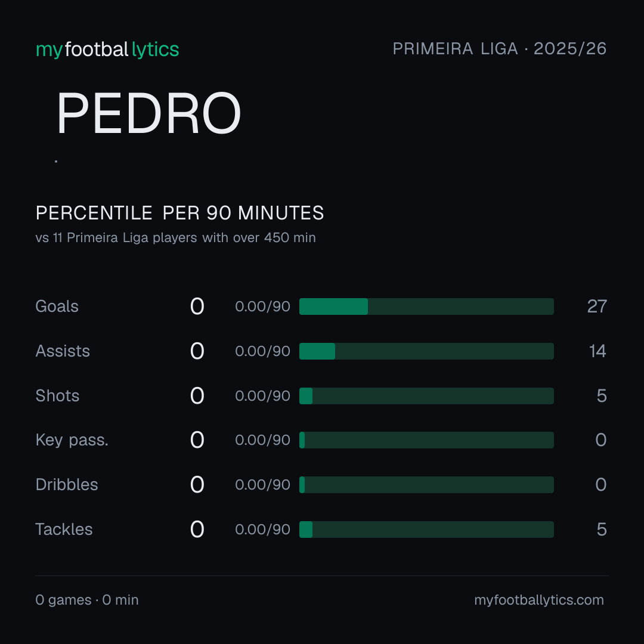
Task: Click the Assists percentile value 14
Action: 597,351
